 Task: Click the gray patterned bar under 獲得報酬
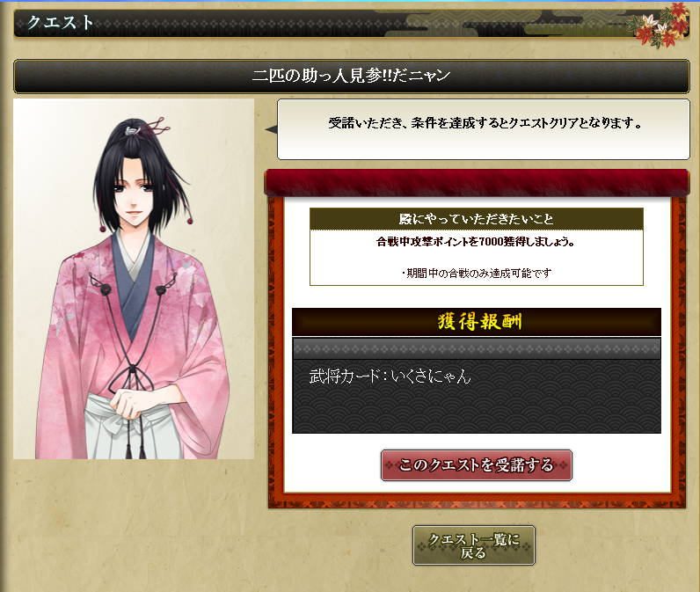point(477,348)
